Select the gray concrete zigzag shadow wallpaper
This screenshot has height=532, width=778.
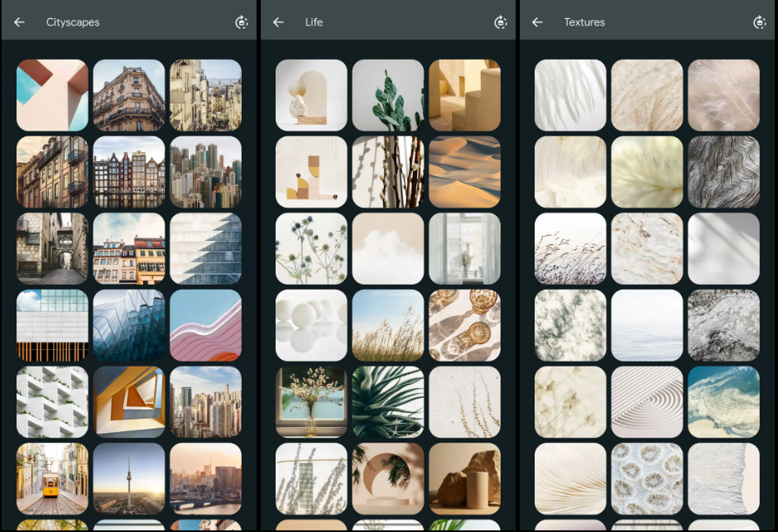(x=206, y=248)
